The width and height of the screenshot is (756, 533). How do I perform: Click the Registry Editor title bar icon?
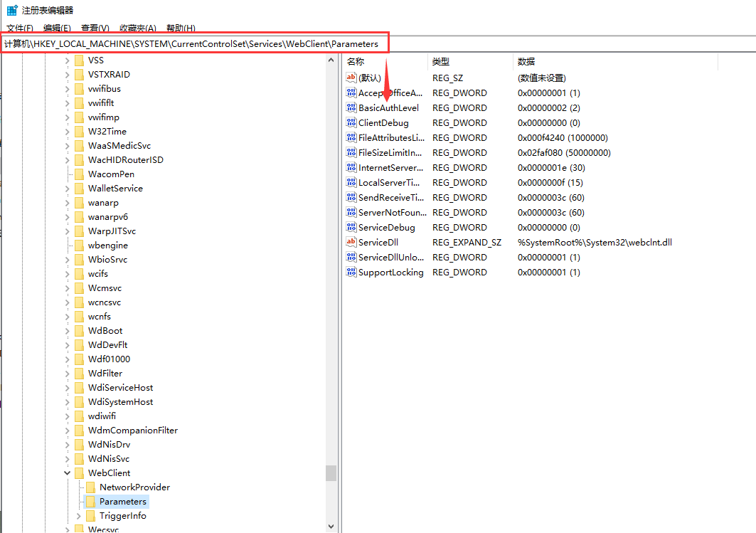(10, 10)
